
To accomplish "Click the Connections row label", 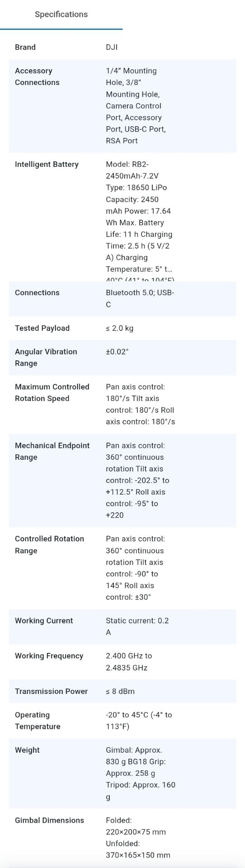I will click(x=37, y=292).
